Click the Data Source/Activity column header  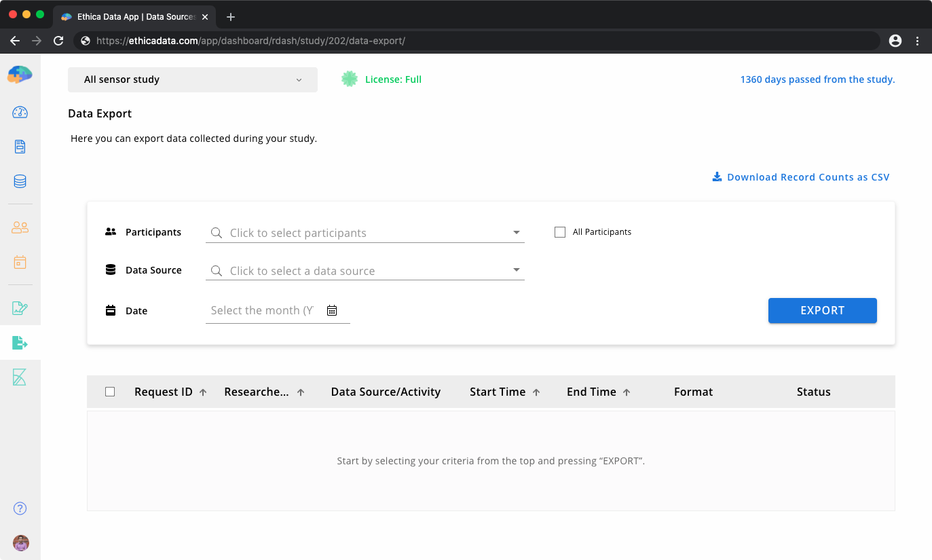386,392
